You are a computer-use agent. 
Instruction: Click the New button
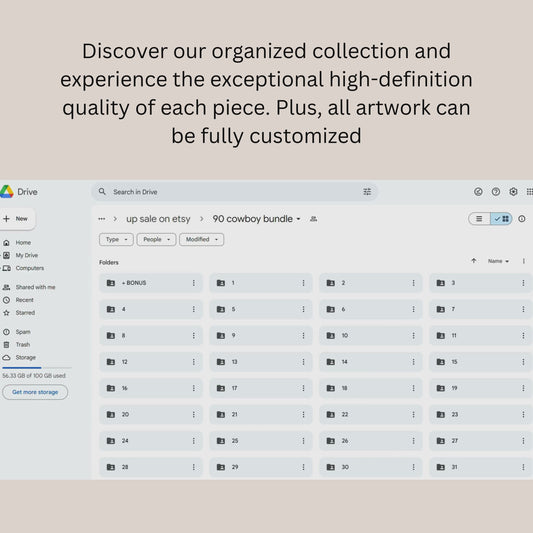(17, 219)
